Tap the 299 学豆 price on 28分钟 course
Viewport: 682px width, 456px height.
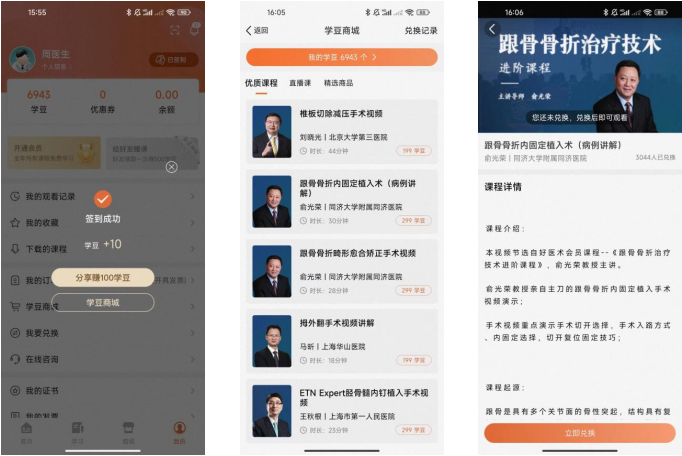tap(414, 290)
